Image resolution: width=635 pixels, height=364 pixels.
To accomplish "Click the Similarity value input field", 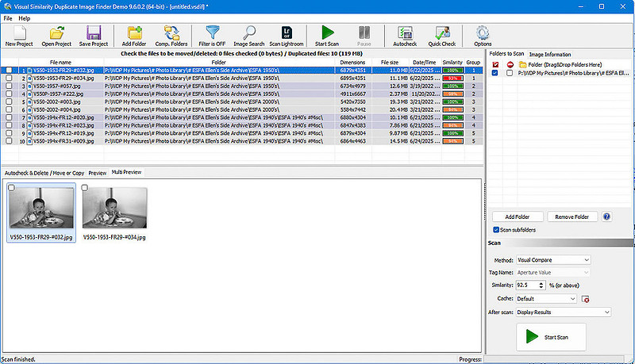I will pyautogui.click(x=526, y=285).
